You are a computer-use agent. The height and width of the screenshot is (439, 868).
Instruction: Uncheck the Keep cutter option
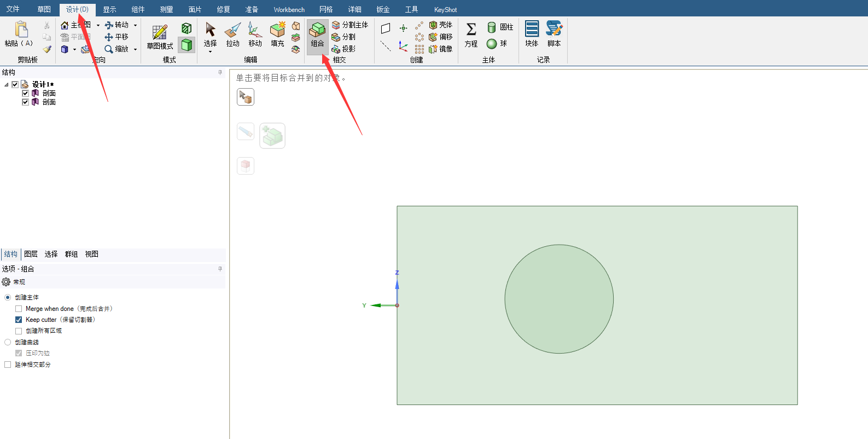pyautogui.click(x=19, y=320)
